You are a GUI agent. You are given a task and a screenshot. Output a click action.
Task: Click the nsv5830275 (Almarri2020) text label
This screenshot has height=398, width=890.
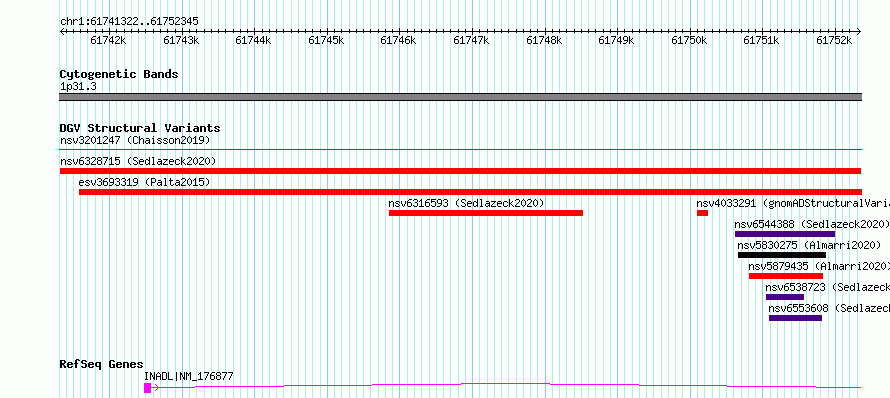[x=809, y=245]
